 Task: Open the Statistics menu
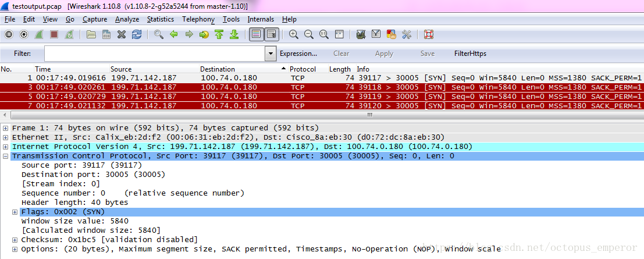(160, 19)
